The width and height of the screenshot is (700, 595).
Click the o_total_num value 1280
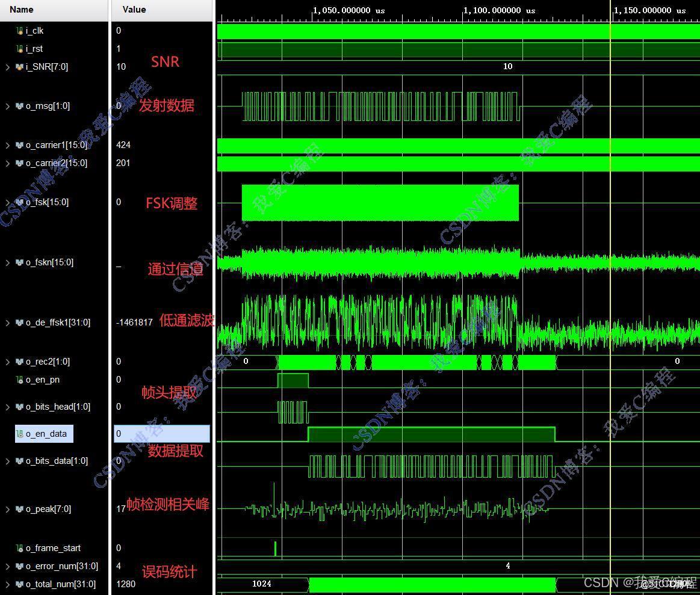click(126, 584)
